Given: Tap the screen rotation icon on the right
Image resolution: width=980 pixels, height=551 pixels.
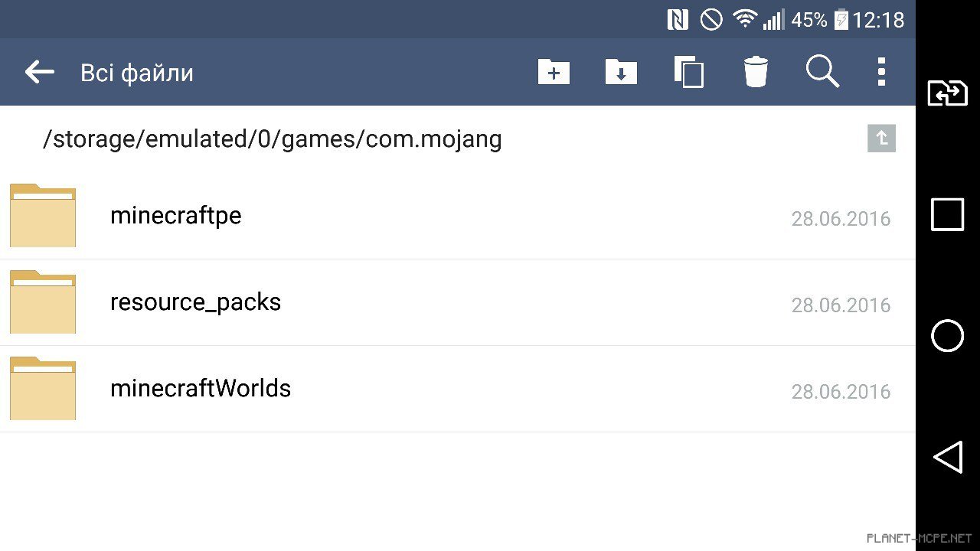Looking at the screenshot, I should click(x=948, y=93).
